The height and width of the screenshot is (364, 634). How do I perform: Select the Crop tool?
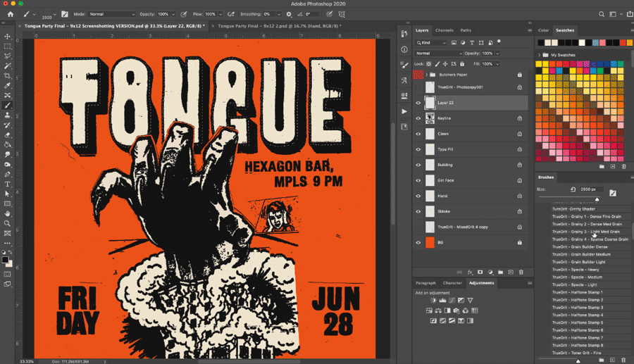8,75
